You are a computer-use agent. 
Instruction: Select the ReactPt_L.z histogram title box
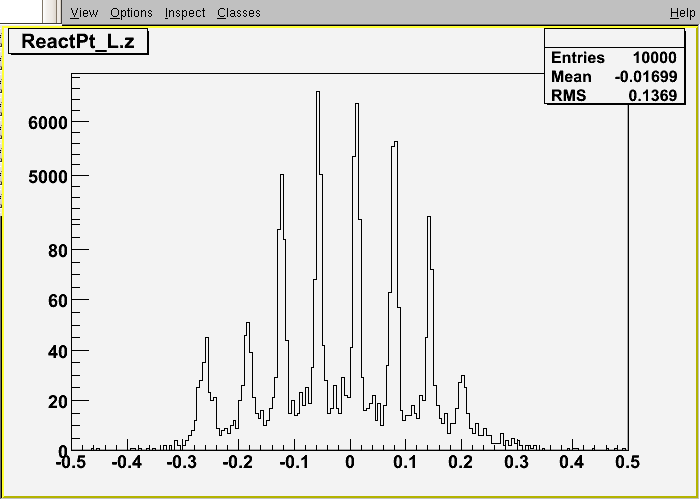pyautogui.click(x=78, y=42)
